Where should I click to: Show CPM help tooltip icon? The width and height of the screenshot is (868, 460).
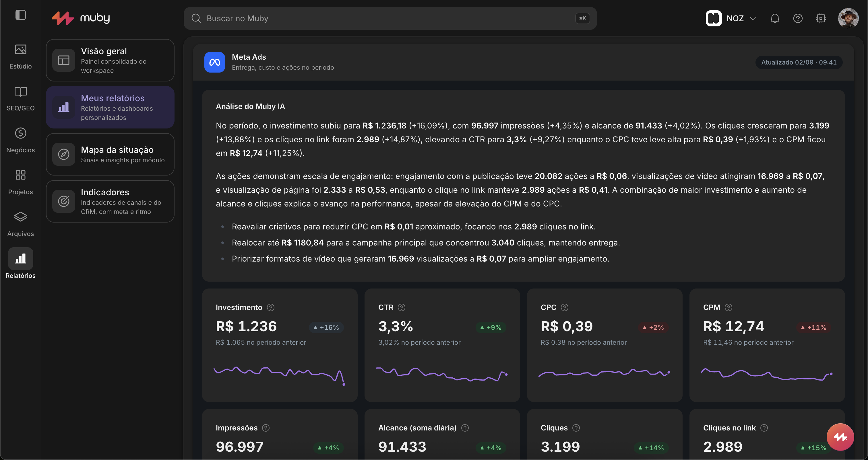[x=728, y=307]
